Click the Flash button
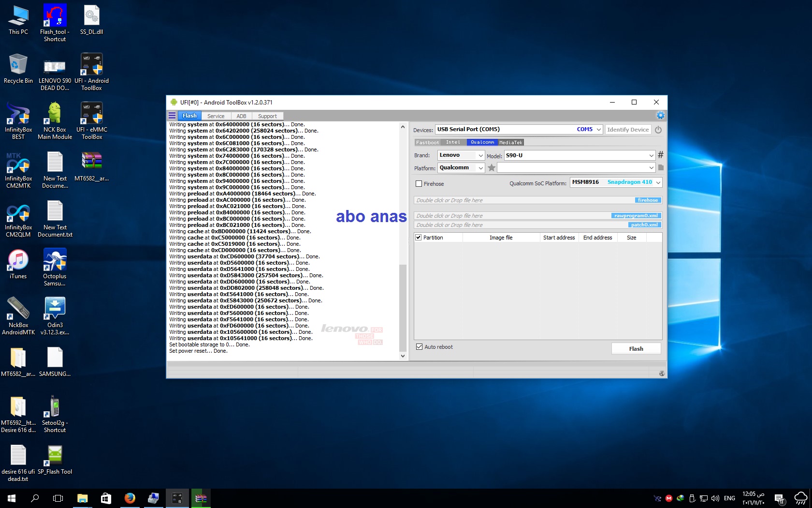This screenshot has height=508, width=812. pyautogui.click(x=636, y=348)
